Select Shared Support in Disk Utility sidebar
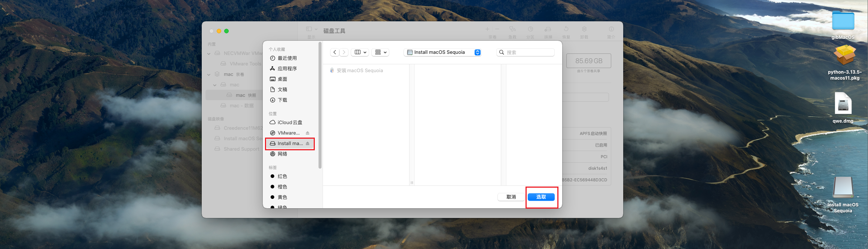868x249 pixels. point(237,149)
